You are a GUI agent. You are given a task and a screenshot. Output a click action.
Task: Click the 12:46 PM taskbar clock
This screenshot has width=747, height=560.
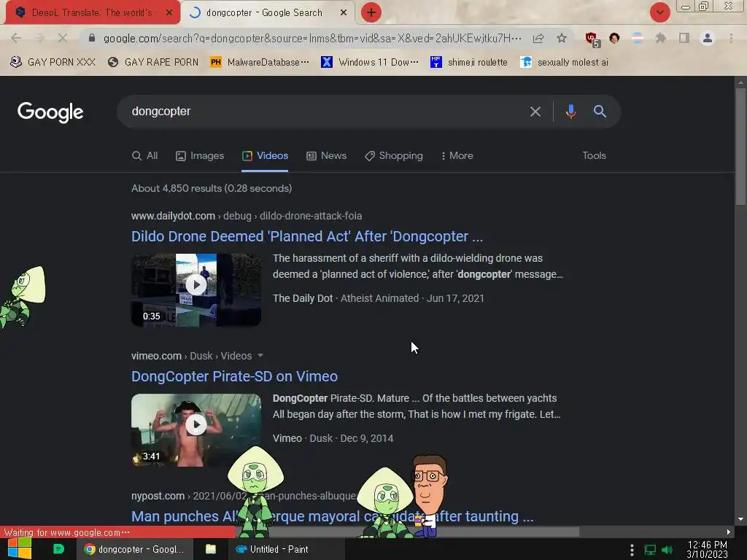(707, 550)
